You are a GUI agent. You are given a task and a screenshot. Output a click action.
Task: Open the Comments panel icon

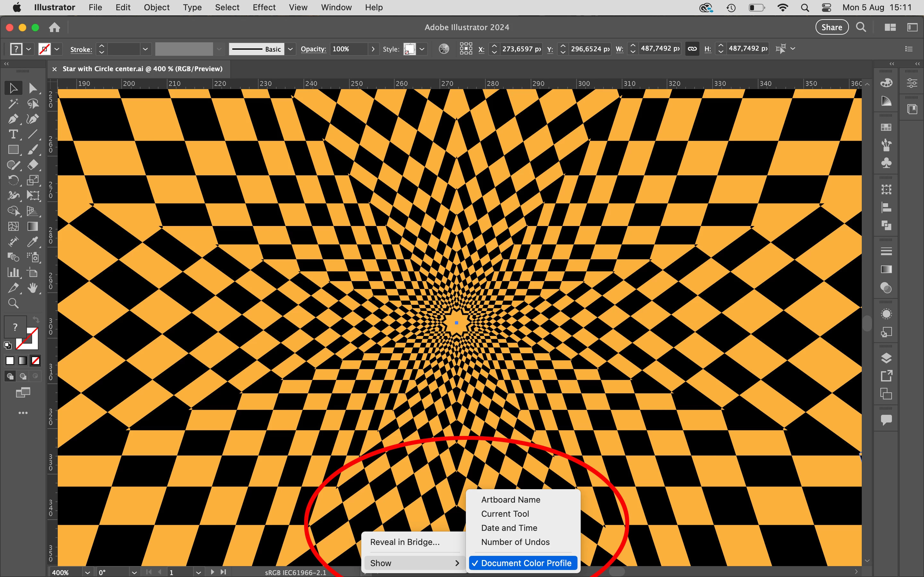[x=886, y=420]
